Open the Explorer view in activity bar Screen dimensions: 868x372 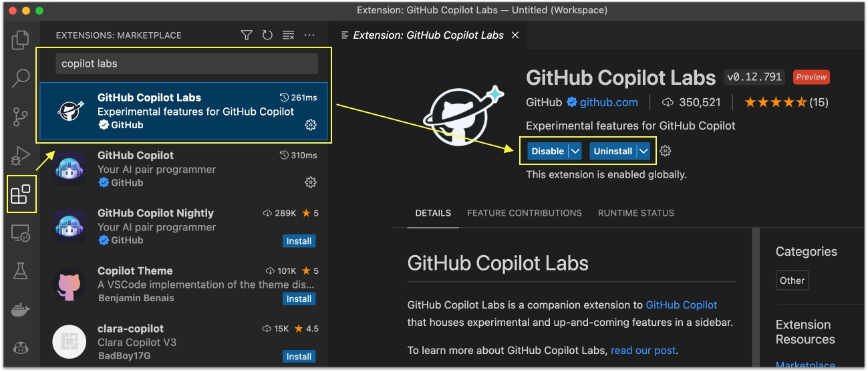click(21, 41)
